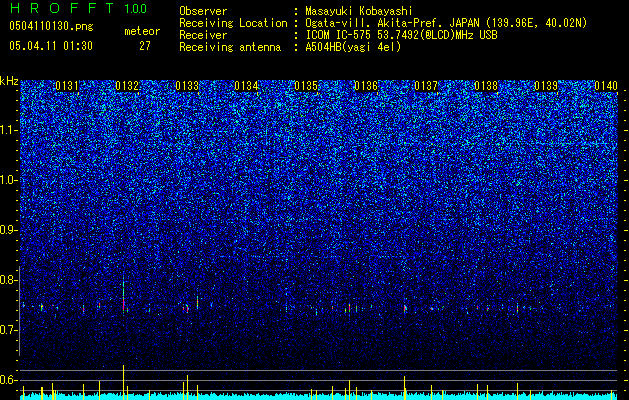Screen dimensions: 629x400
Task: Click observer name Masayuki Kobayashi
Action: [359, 12]
